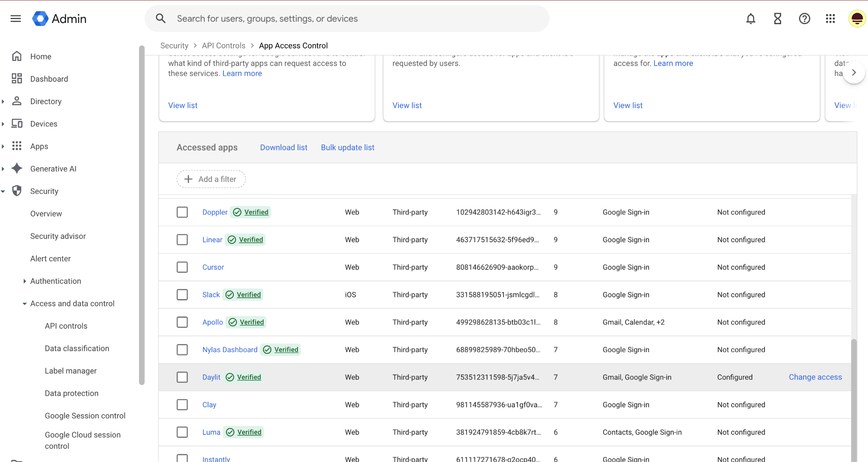The width and height of the screenshot is (868, 462).
Task: Go to API Controls breadcrumb
Action: click(223, 46)
